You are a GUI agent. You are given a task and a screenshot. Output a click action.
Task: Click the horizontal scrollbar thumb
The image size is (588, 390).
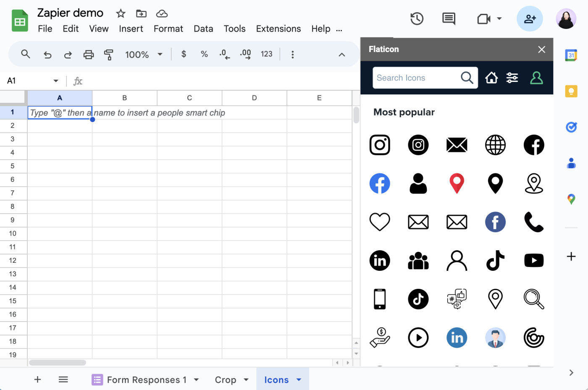pos(58,363)
